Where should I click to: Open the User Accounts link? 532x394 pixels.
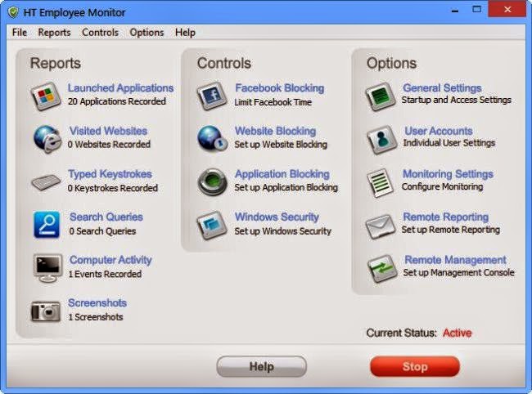click(x=439, y=131)
